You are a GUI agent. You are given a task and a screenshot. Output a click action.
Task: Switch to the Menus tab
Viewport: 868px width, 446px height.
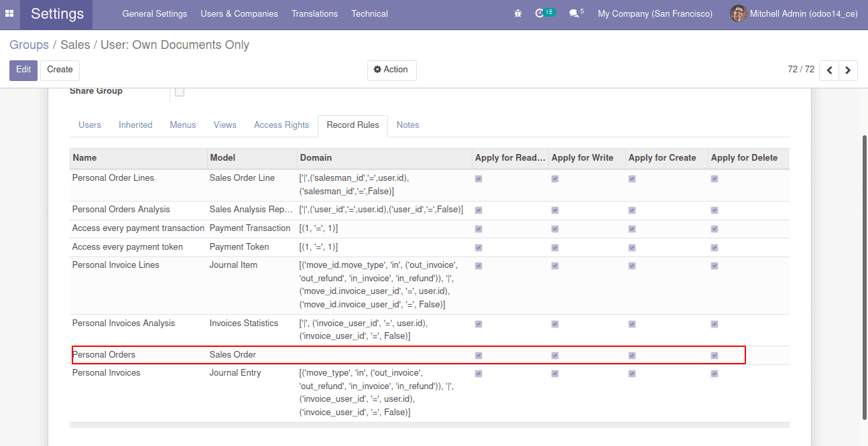183,125
